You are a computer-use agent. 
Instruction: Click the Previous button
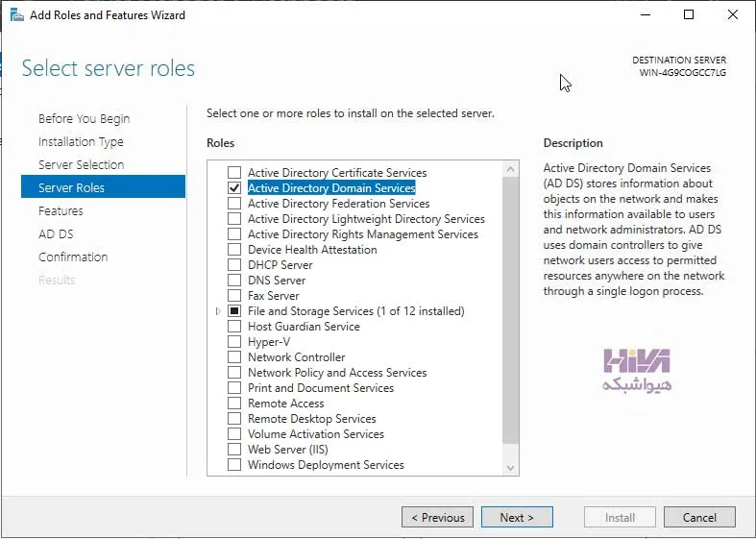pos(437,517)
